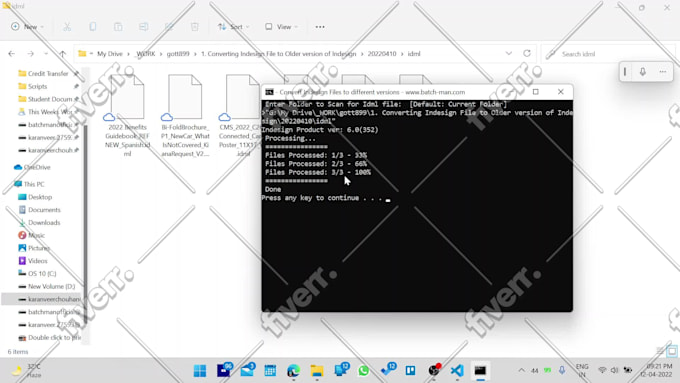Screen dimensions: 680x383
Task: Open Visual Studio Code from taskbar
Action: 457,370
